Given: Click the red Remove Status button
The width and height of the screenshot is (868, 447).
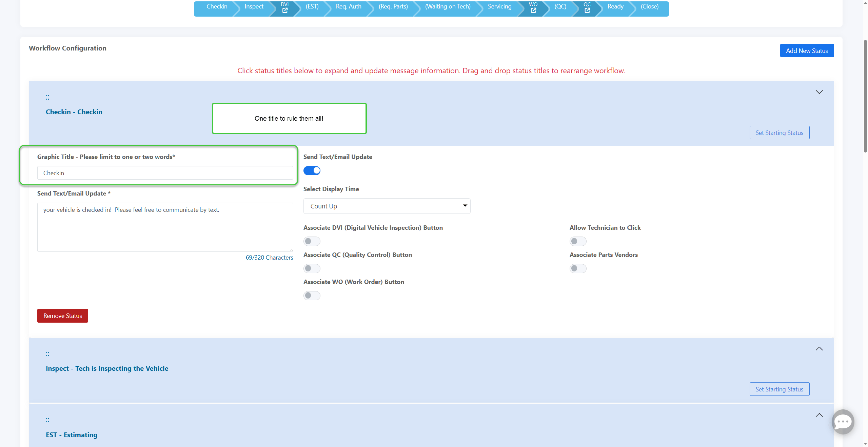Looking at the screenshot, I should tap(63, 316).
